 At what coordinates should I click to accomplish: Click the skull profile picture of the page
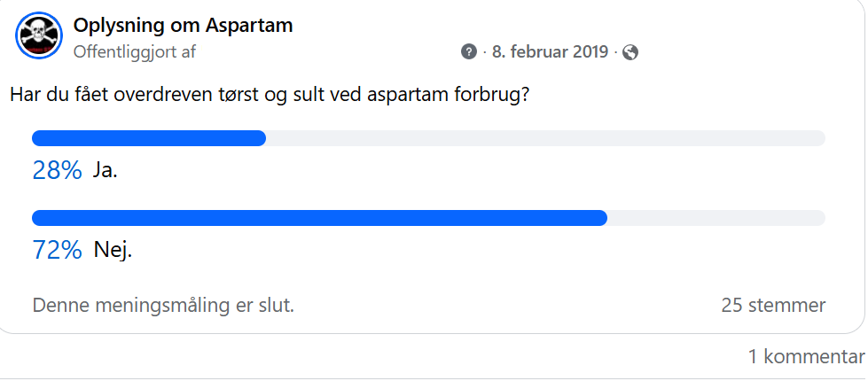(39, 37)
